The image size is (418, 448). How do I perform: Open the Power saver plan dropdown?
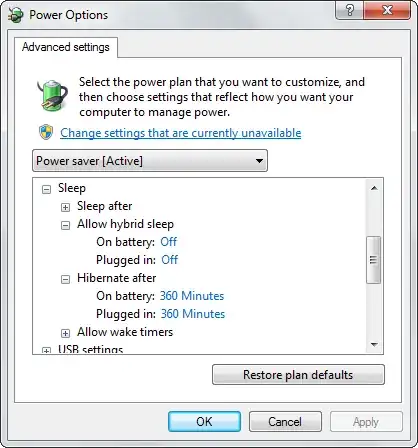(x=150, y=161)
